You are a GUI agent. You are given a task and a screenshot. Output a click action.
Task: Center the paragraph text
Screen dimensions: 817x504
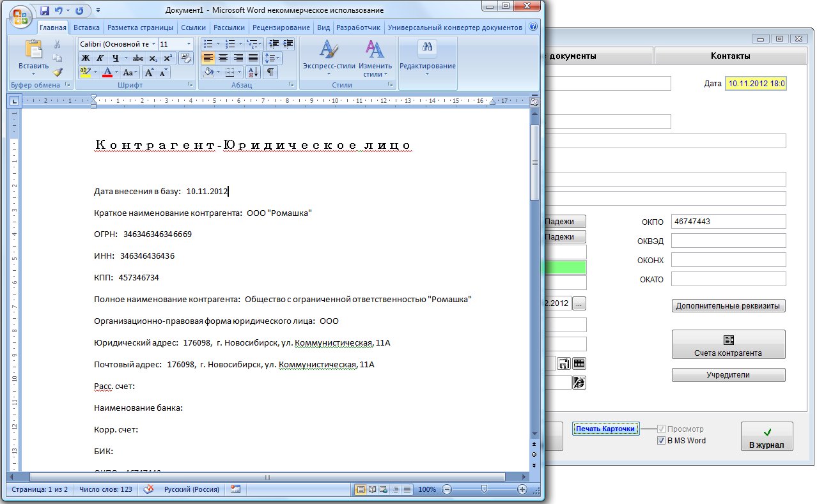tap(222, 58)
